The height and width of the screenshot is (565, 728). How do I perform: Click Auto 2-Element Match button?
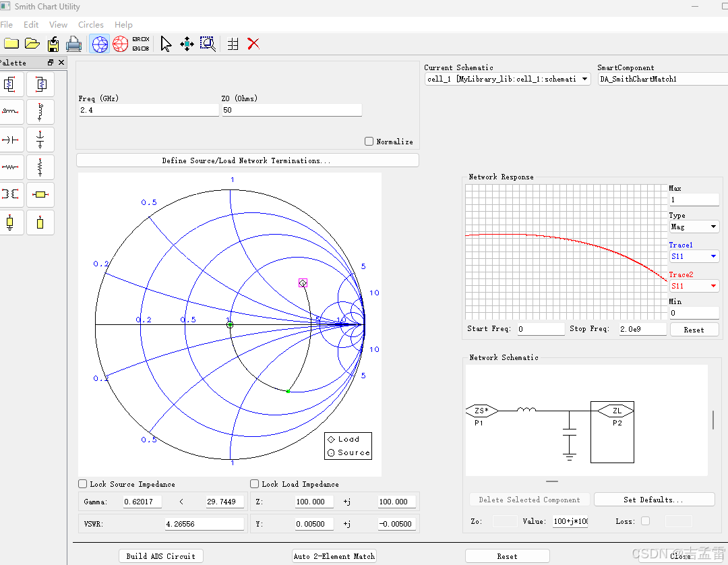pyautogui.click(x=334, y=556)
